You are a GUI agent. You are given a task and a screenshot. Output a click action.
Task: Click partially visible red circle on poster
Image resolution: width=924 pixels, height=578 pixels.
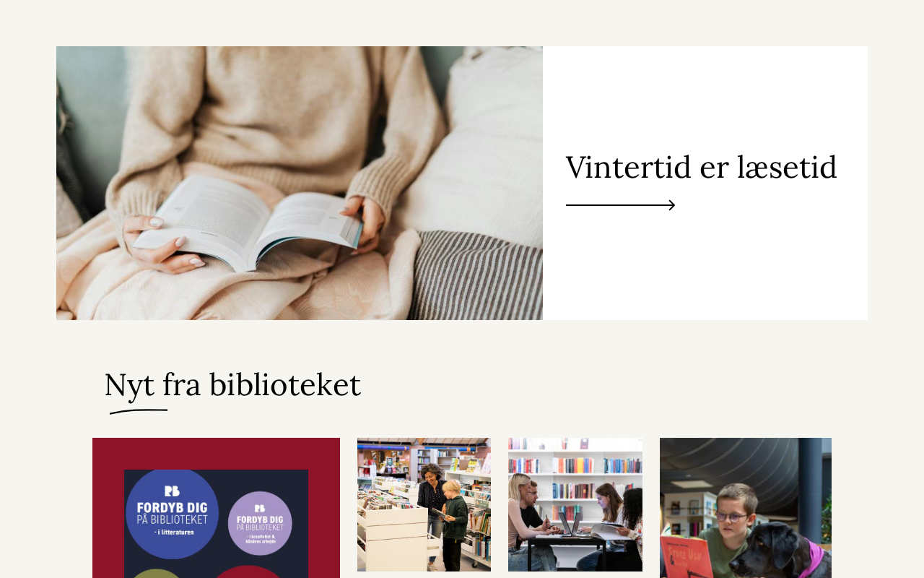coord(247,572)
